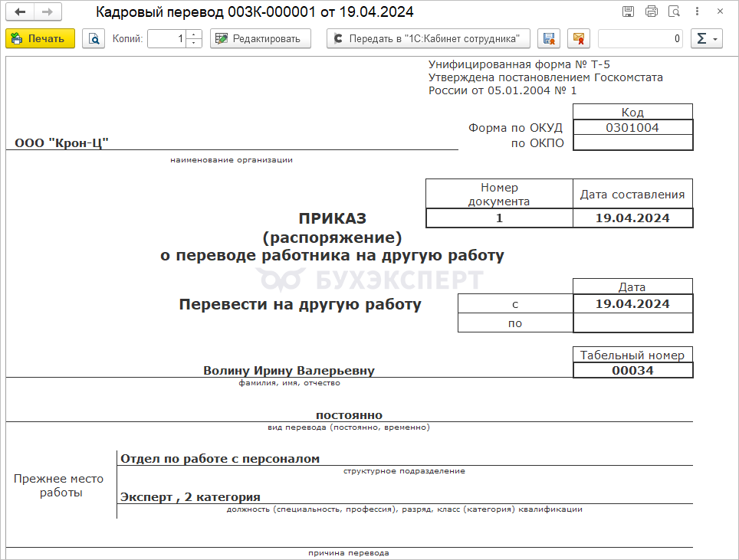Select Дата составления value 19.04.2024
The image size is (739, 560).
click(632, 218)
